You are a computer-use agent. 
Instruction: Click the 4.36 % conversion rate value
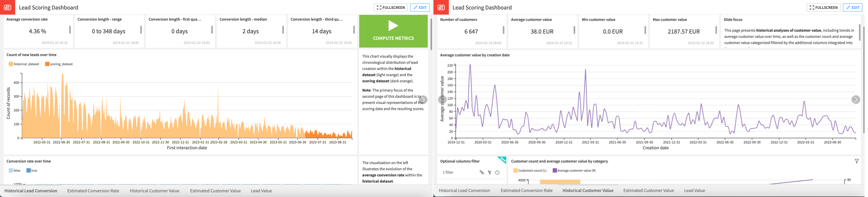click(x=37, y=31)
